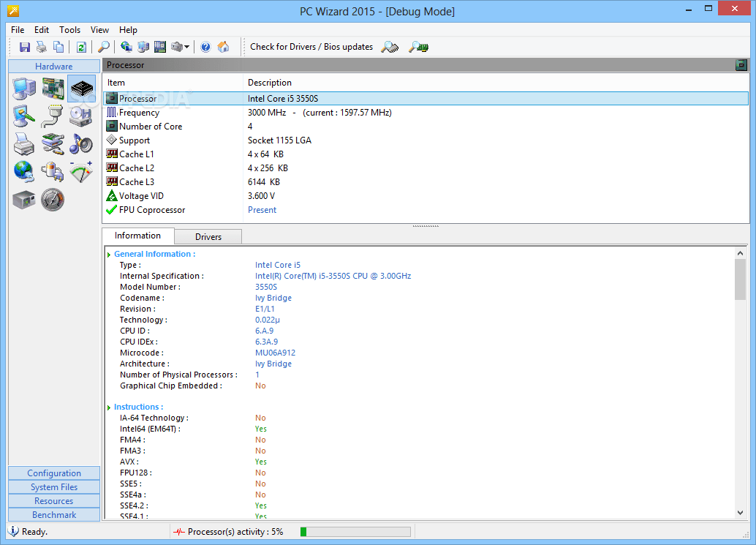
Task: Click the Copy icon in the toolbar
Action: coord(58,46)
